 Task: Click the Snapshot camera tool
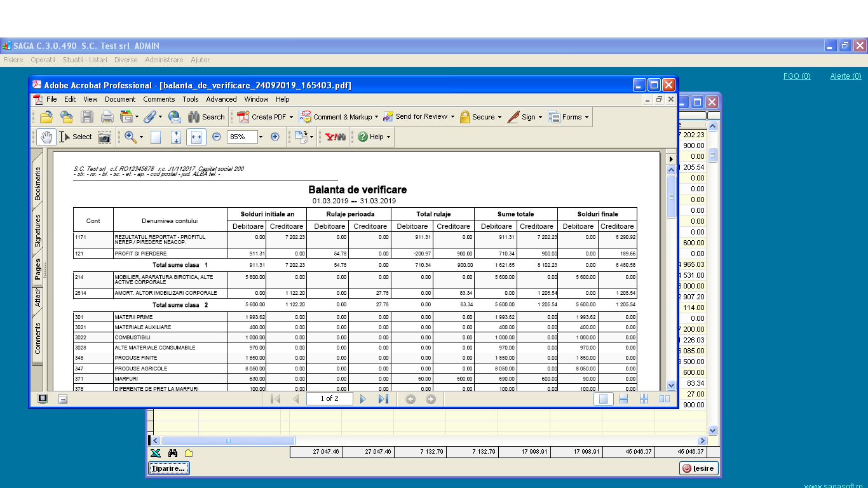click(x=104, y=137)
